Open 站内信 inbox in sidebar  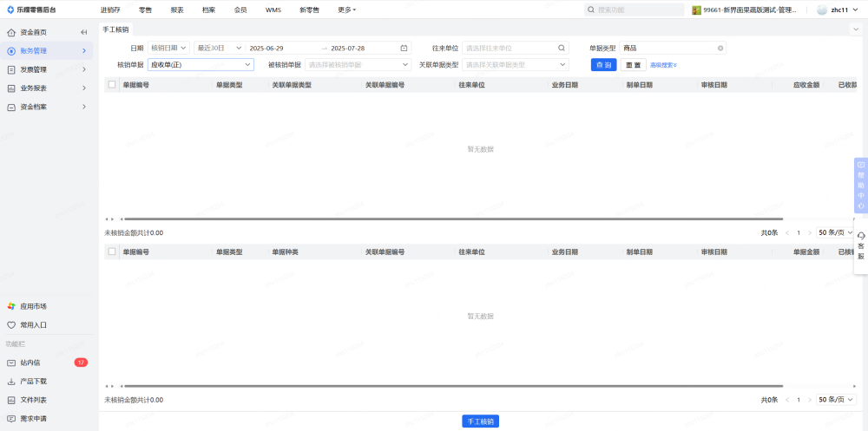coord(30,362)
